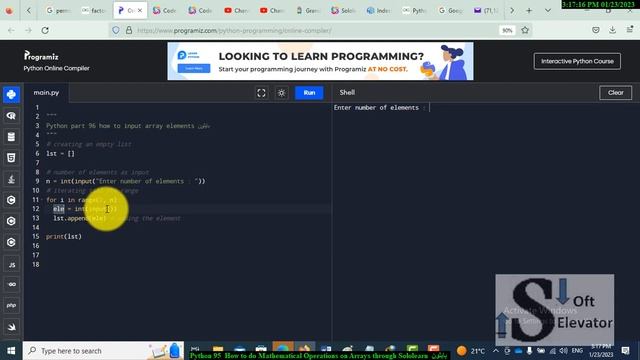Image resolution: width=640 pixels, height=360 pixels.
Task: Click the taskbar search box
Action: tap(103, 351)
